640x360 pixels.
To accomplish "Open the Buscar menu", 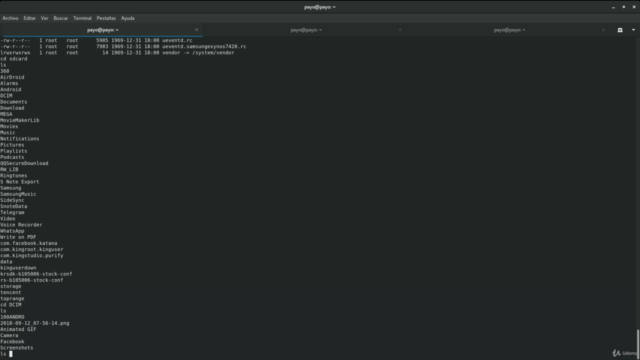I will [x=60, y=18].
